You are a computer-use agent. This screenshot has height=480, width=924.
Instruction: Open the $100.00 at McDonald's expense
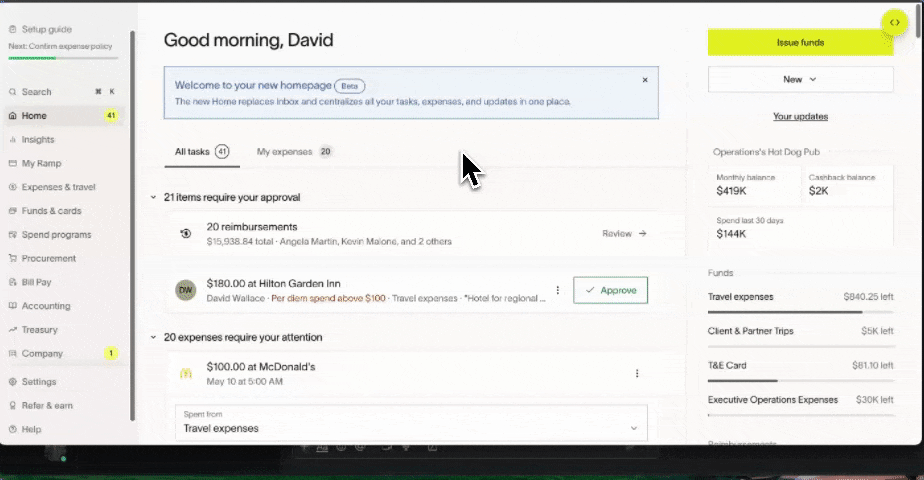(260, 367)
